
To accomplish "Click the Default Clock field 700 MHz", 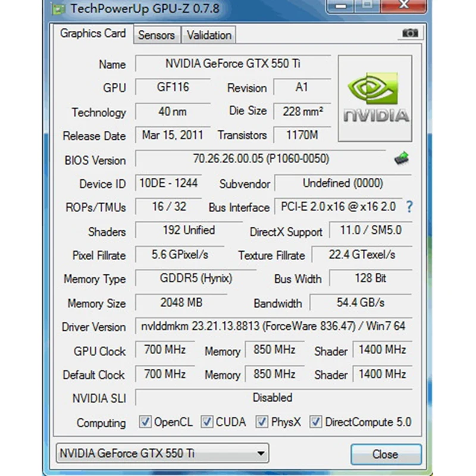I will point(165,374).
